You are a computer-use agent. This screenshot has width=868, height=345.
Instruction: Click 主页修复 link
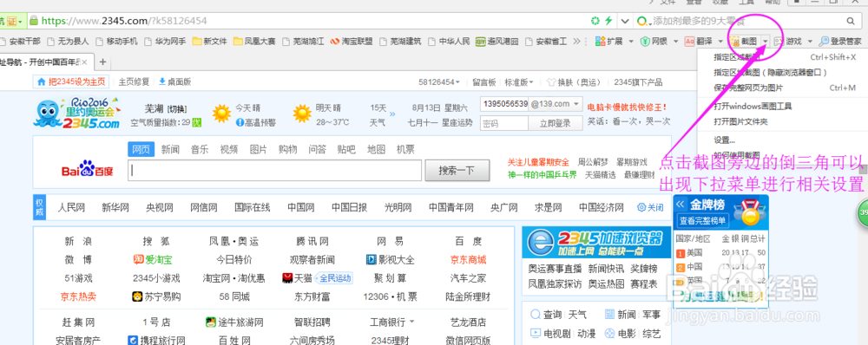(x=134, y=81)
